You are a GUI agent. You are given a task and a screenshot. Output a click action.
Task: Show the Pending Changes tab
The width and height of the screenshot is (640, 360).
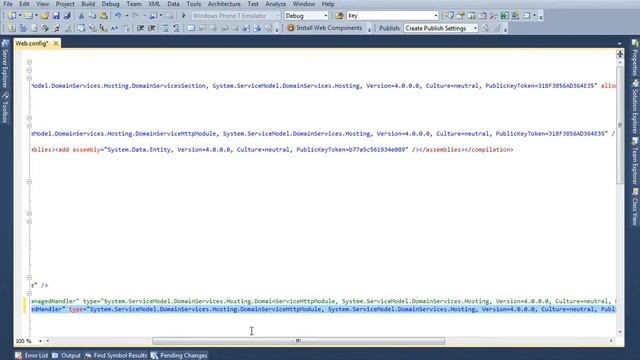[179, 356]
